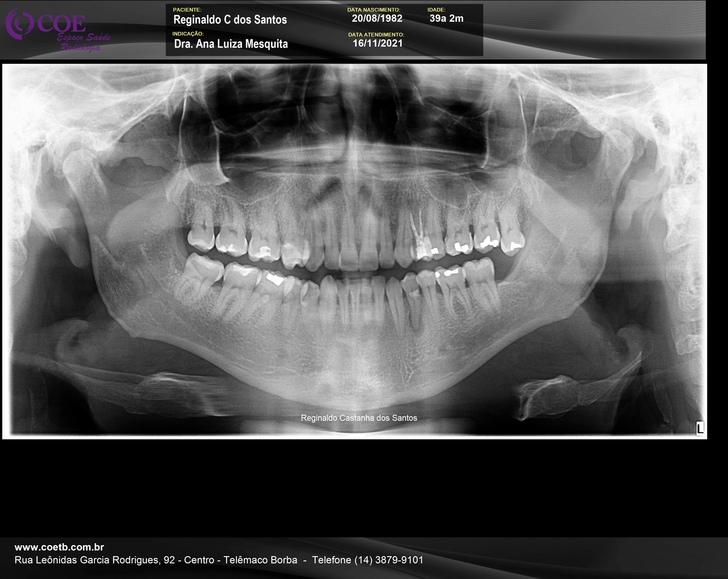
Task: Select the PACIENTE field label
Action: point(187,10)
